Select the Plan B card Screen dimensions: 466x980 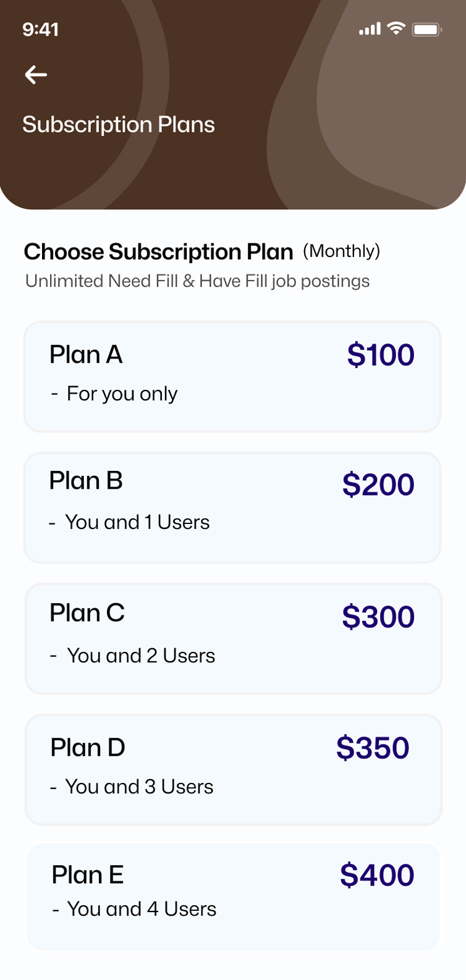(x=232, y=507)
